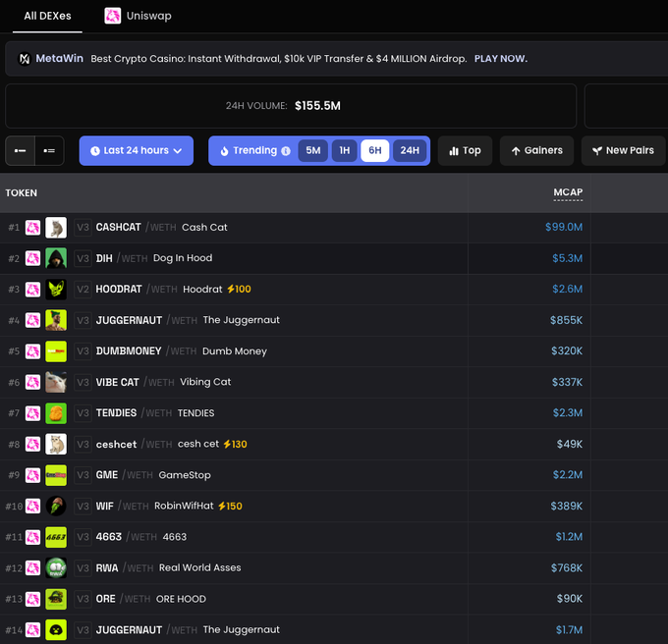Click the Uniswap unicorn logo in tab
This screenshot has height=644, width=668.
(x=113, y=16)
